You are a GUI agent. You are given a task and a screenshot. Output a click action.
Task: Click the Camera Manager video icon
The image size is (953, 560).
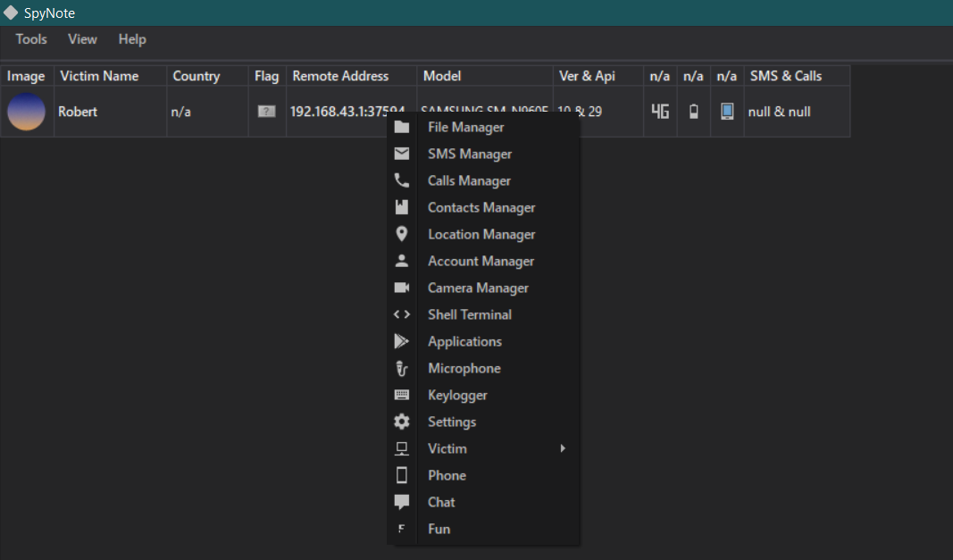401,288
